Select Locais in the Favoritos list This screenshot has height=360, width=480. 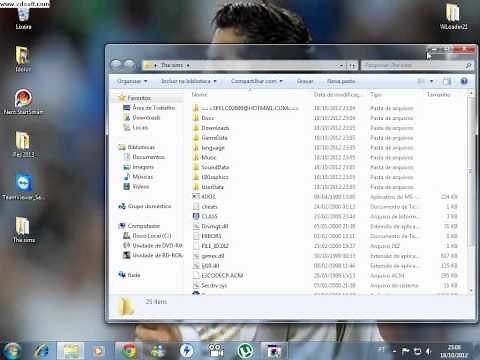pos(136,127)
